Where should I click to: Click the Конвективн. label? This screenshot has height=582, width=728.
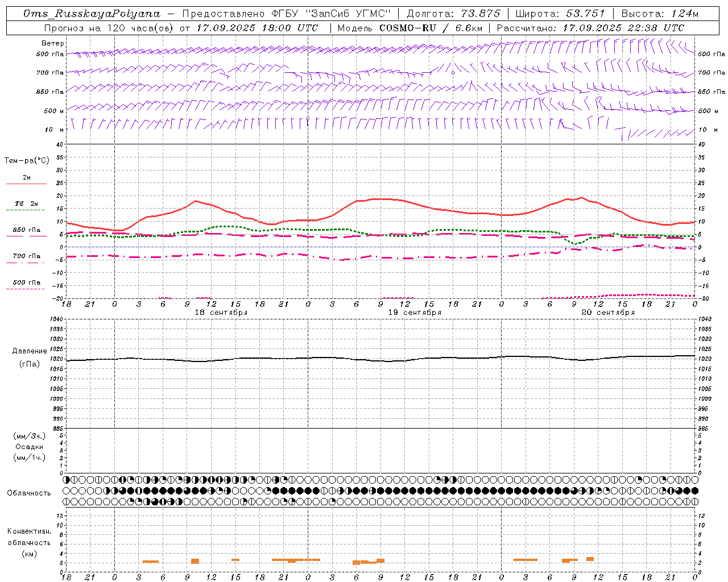click(x=29, y=531)
